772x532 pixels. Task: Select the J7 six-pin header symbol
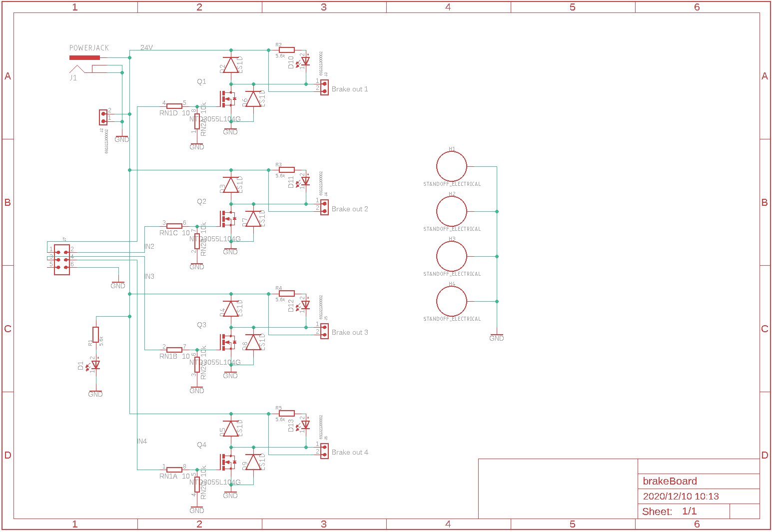point(62,260)
